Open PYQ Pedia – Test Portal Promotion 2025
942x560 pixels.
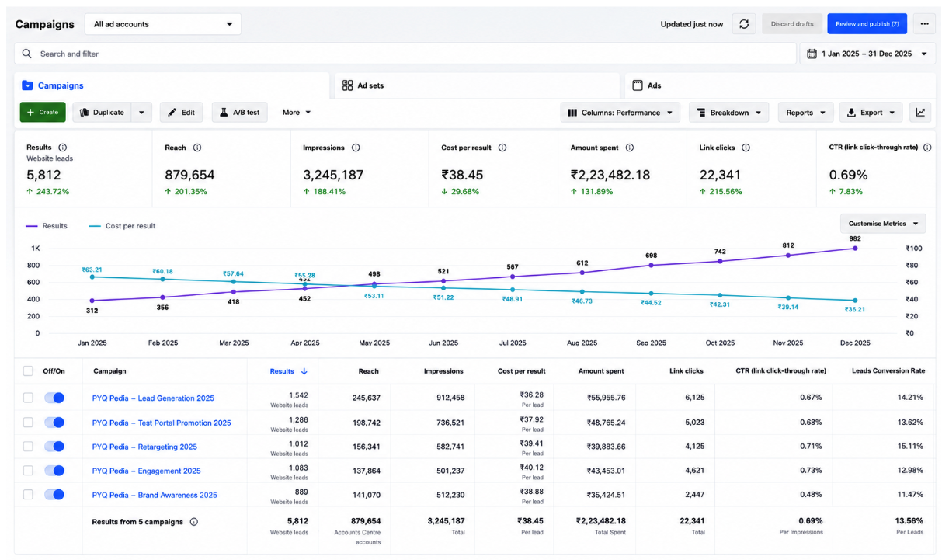162,423
